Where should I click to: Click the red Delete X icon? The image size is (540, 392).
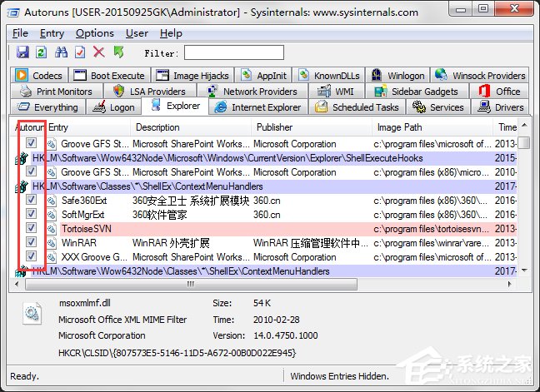coord(99,52)
